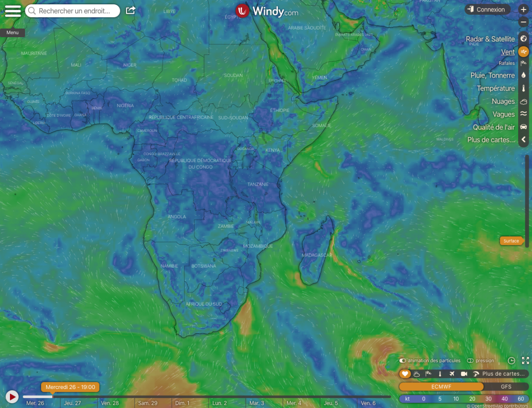Select the clouds layer icon
The width and height of the screenshot is (532, 408).
click(x=523, y=101)
